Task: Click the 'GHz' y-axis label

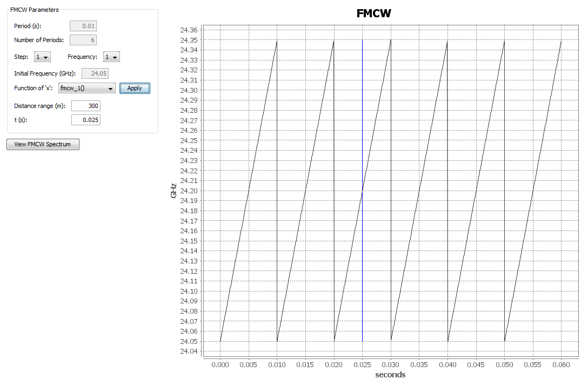Action: coord(173,191)
